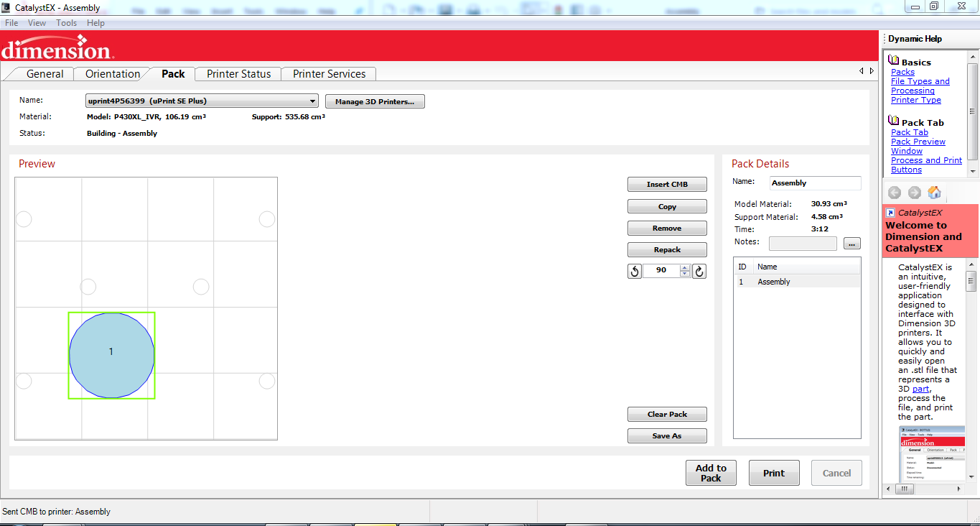Click the pack Name field containing Assembly

click(815, 183)
